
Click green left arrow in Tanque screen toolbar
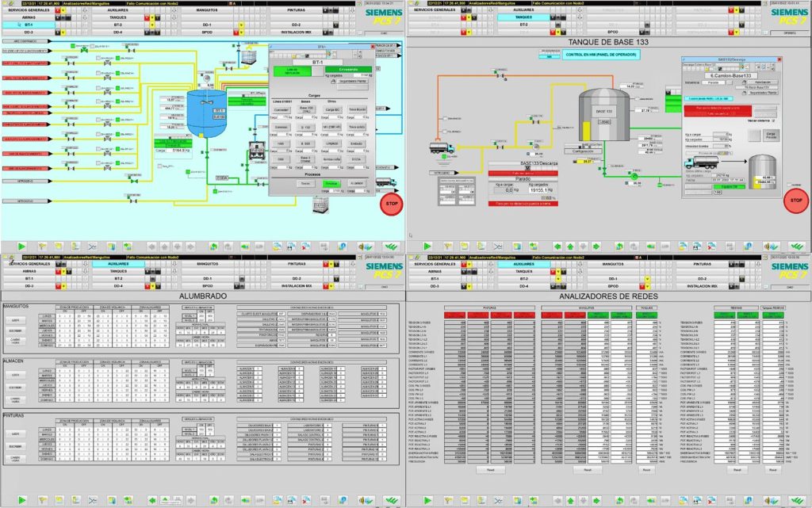coord(557,246)
